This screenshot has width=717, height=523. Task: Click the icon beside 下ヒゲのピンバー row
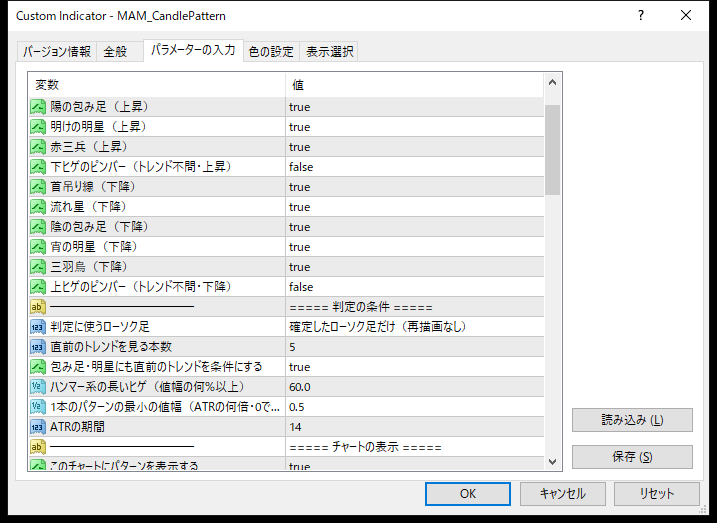tap(38, 167)
